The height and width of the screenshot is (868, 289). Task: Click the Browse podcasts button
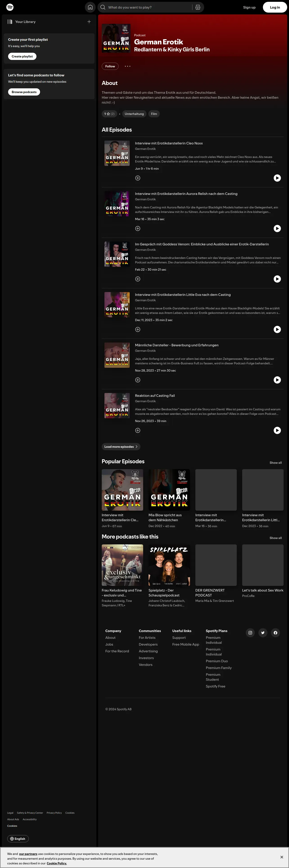24,92
